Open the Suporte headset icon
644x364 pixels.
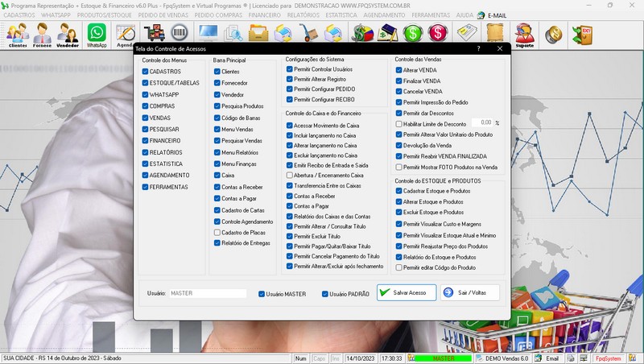525,35
